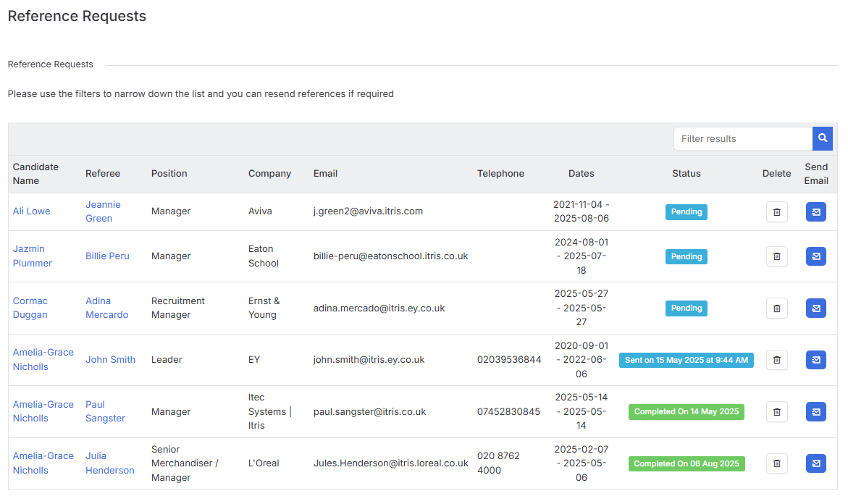The image size is (848, 504).
Task: Delete Billie Peru reference request
Action: tap(776, 256)
